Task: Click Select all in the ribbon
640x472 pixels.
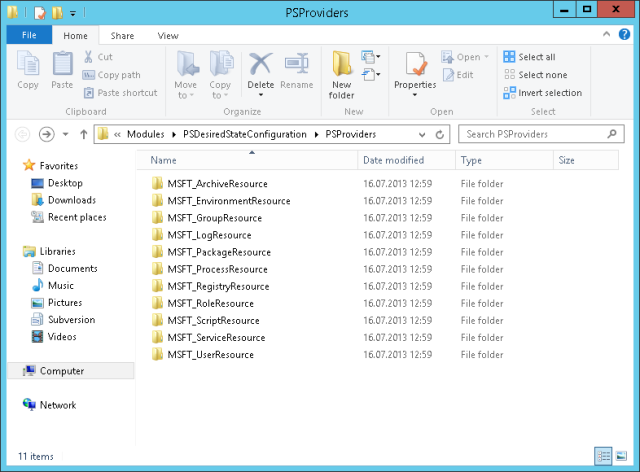Action: coord(529,57)
